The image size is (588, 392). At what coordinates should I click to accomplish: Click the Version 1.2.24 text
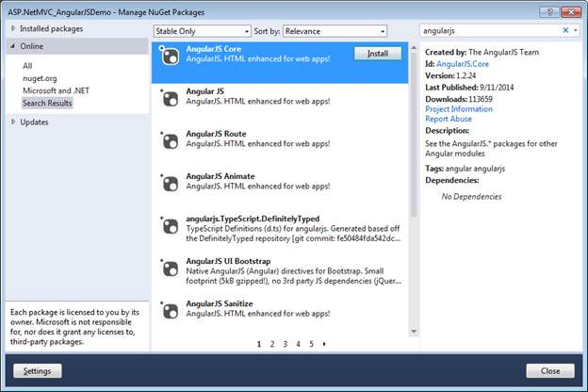[x=450, y=75]
